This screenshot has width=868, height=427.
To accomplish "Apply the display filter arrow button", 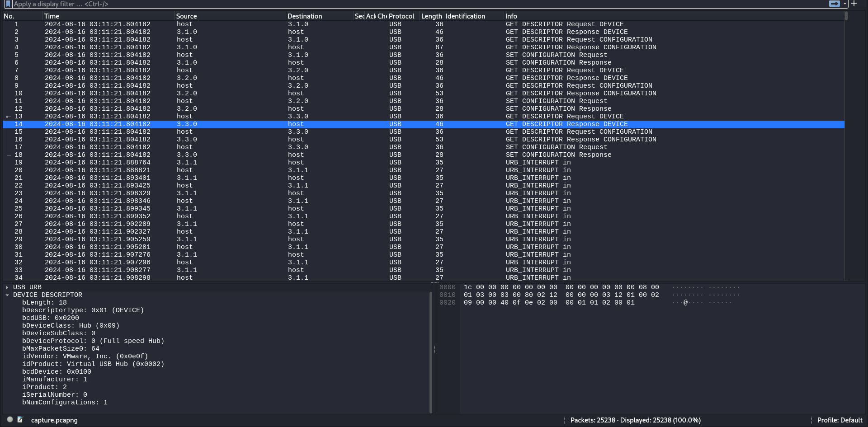I will [834, 4].
